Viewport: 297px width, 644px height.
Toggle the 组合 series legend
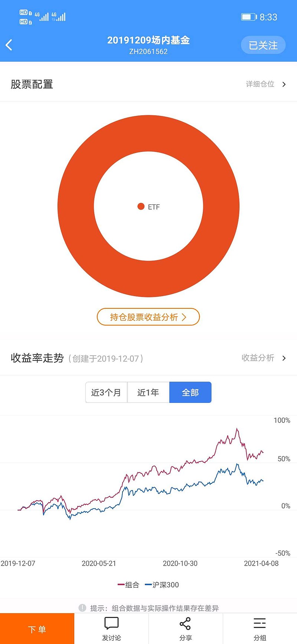(x=128, y=585)
